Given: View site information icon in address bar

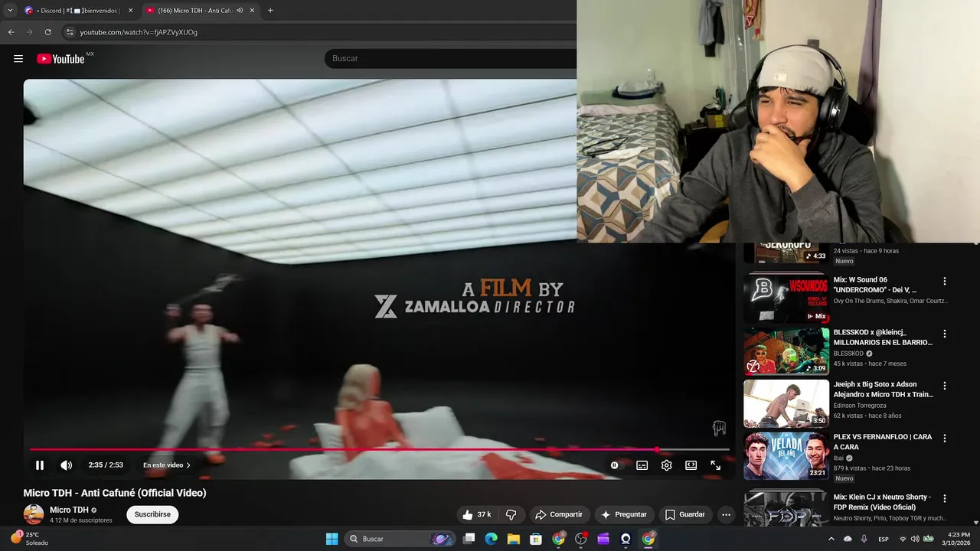Looking at the screenshot, I should pos(70,32).
